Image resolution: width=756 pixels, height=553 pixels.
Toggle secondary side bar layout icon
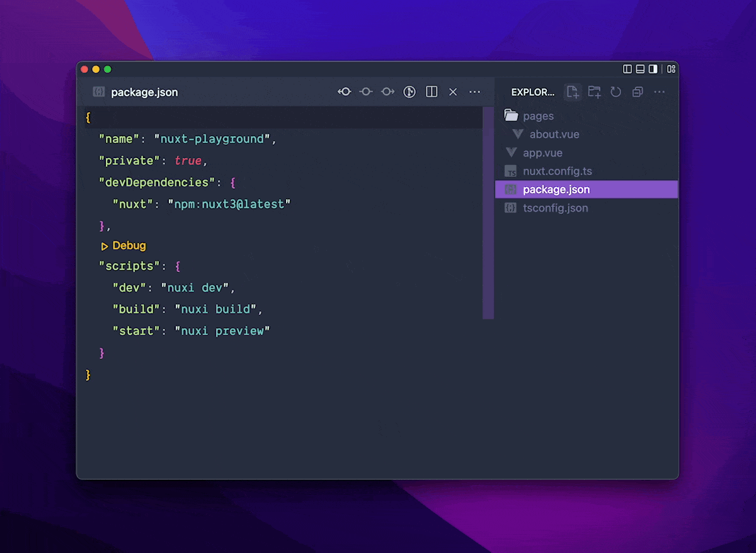(653, 69)
